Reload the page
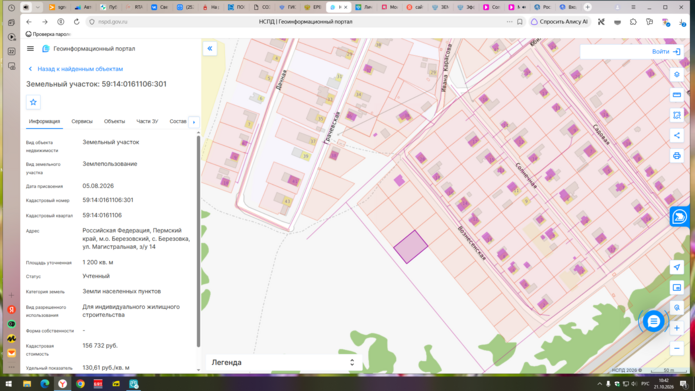695x391 pixels. tap(77, 22)
